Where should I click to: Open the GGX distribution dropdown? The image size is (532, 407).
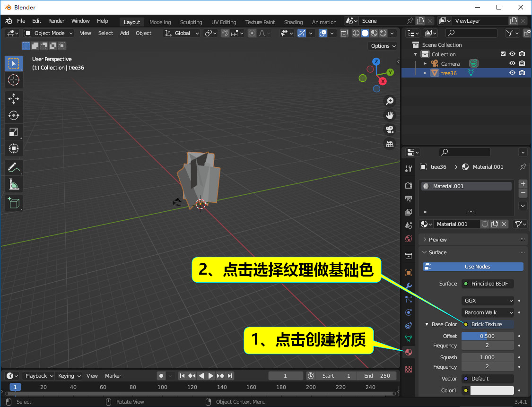tap(488, 301)
